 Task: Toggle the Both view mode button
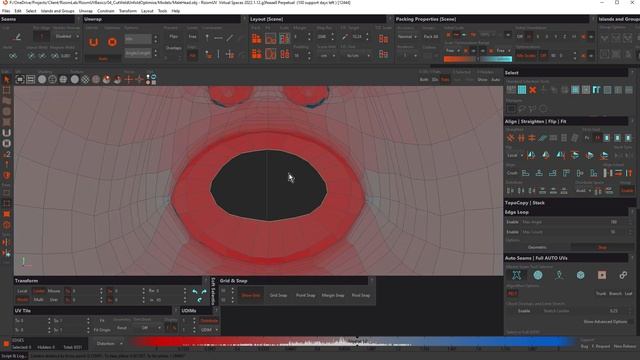pos(424,80)
